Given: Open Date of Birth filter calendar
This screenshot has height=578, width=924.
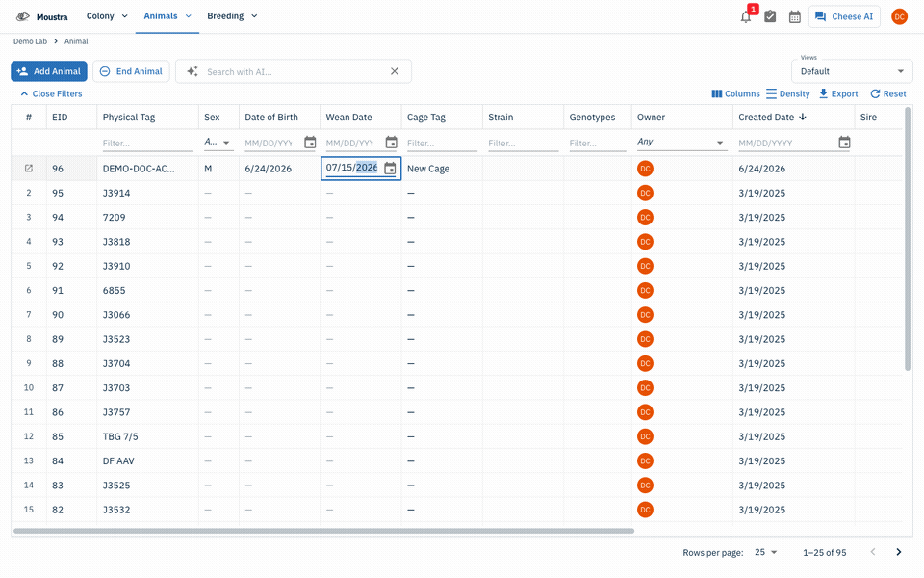Looking at the screenshot, I should [x=310, y=143].
